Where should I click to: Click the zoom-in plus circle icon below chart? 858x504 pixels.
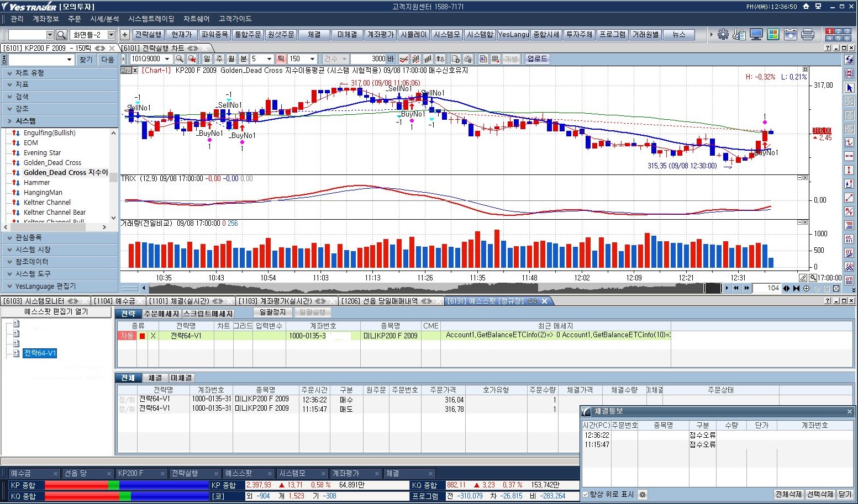[806, 288]
